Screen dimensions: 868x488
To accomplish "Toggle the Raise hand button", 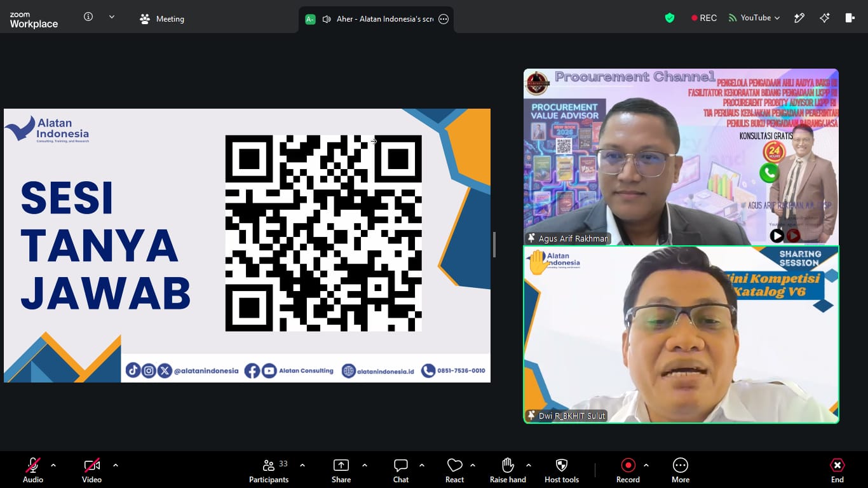I will coord(508,470).
